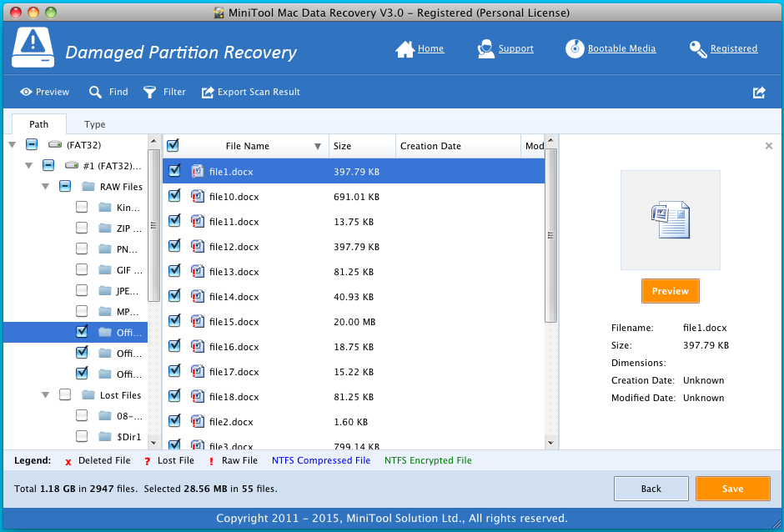Click the partially visible Mod column header

pos(533,146)
